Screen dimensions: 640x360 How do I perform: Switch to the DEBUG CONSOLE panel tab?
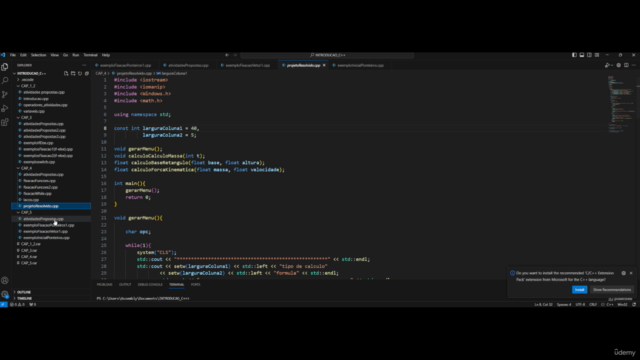150,284
